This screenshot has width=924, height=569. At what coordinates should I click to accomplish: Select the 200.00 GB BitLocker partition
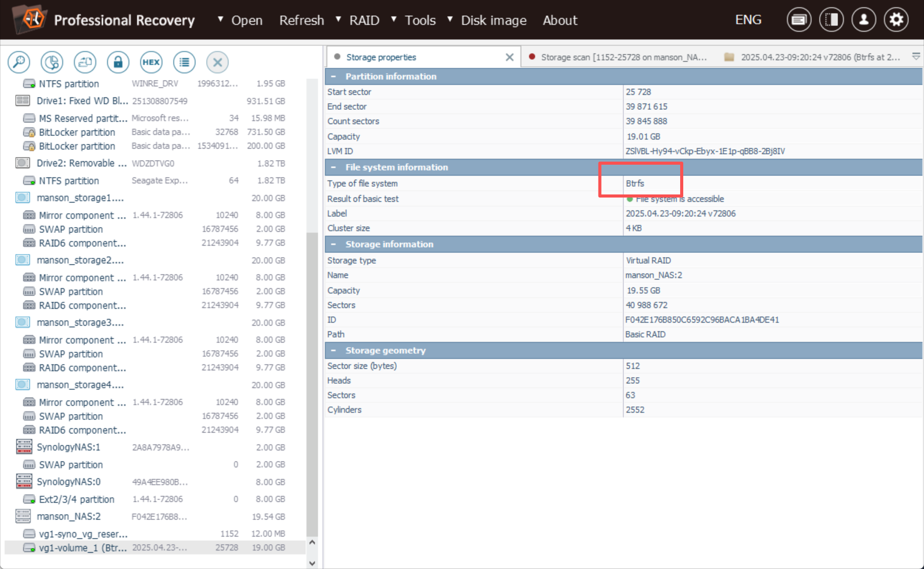coord(155,146)
